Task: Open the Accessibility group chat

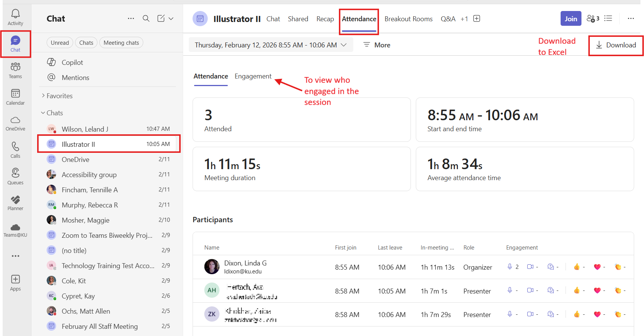Action: click(89, 175)
